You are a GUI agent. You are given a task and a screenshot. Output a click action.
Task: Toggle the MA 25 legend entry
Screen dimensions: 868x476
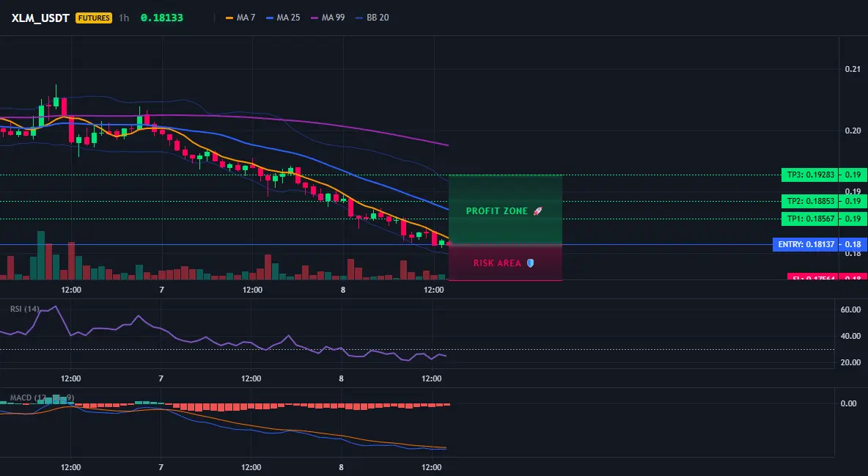coord(284,18)
